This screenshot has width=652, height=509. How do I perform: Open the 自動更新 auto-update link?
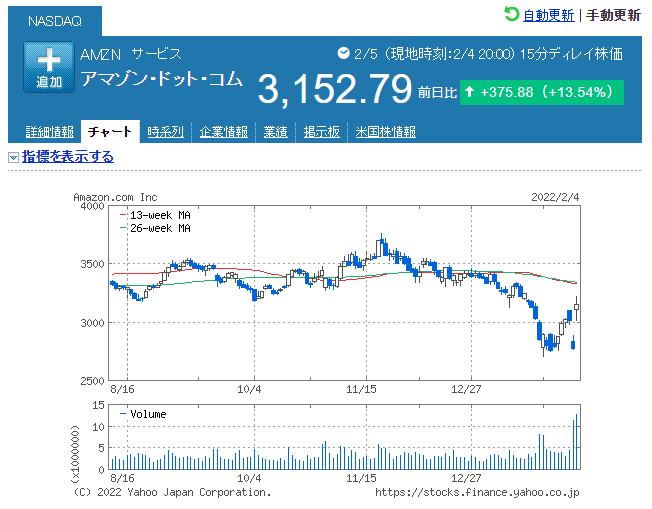[x=548, y=15]
